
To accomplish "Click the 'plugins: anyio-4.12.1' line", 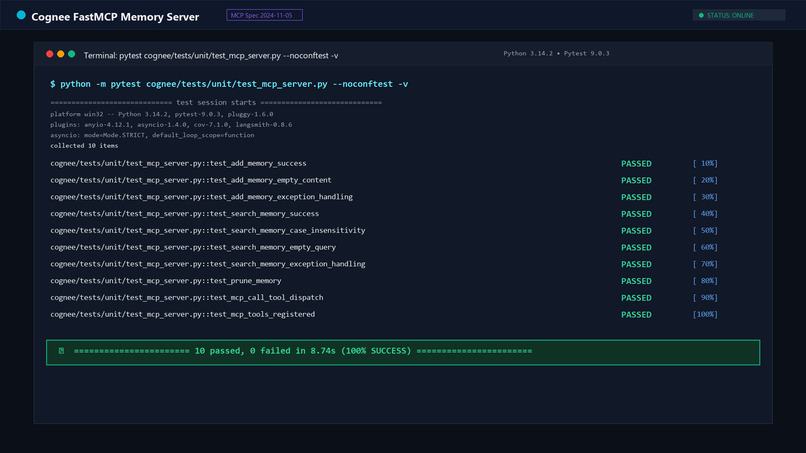I will tap(171, 124).
